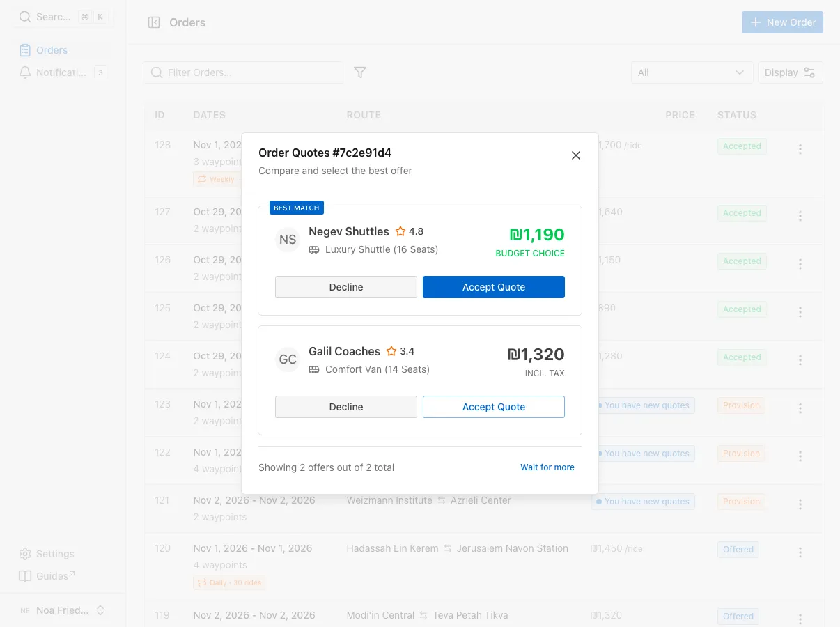Screen dimensions: 840x627
Task: Open the row menu for order 119
Action: (x=800, y=619)
